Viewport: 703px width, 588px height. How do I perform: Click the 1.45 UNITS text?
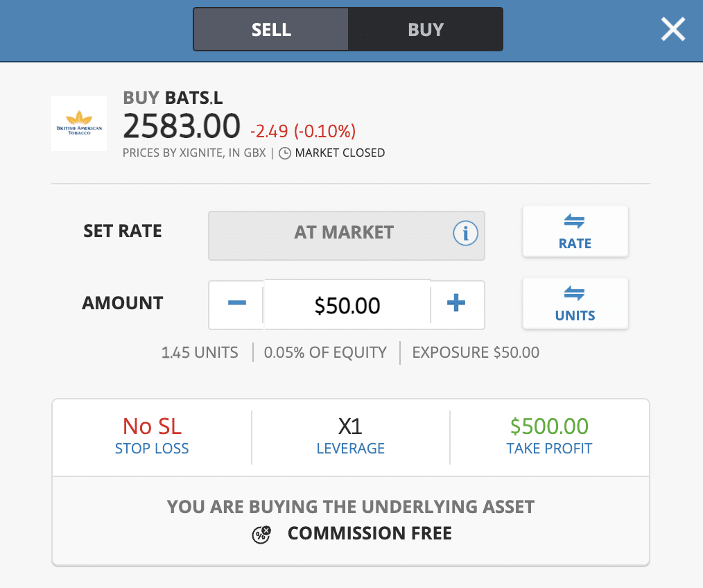coord(200,352)
